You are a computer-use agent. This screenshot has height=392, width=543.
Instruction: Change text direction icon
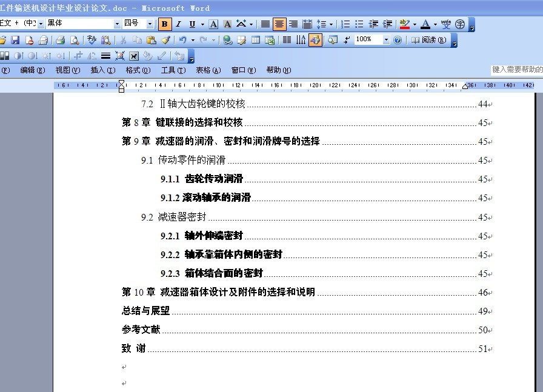point(301,40)
